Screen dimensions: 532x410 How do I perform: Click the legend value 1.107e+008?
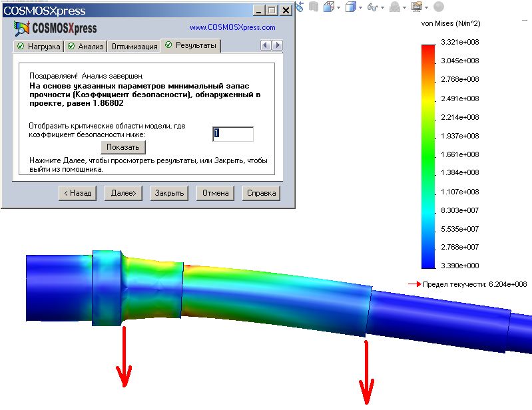(x=459, y=192)
